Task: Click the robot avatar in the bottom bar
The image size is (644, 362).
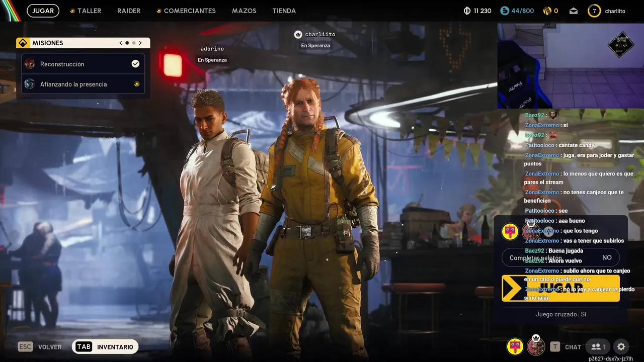Action: pos(515,346)
